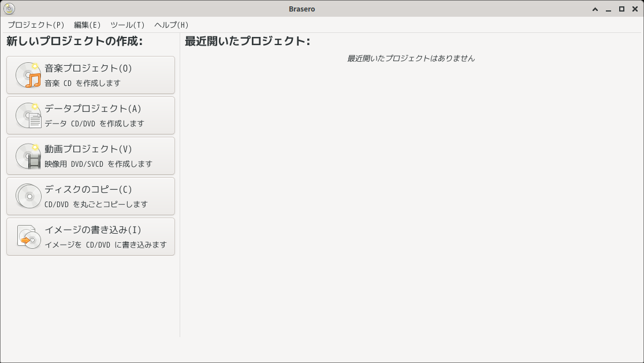The width and height of the screenshot is (644, 363).
Task: Click the text CD/DVD を丸ごとコピーします
Action: pyautogui.click(x=96, y=204)
